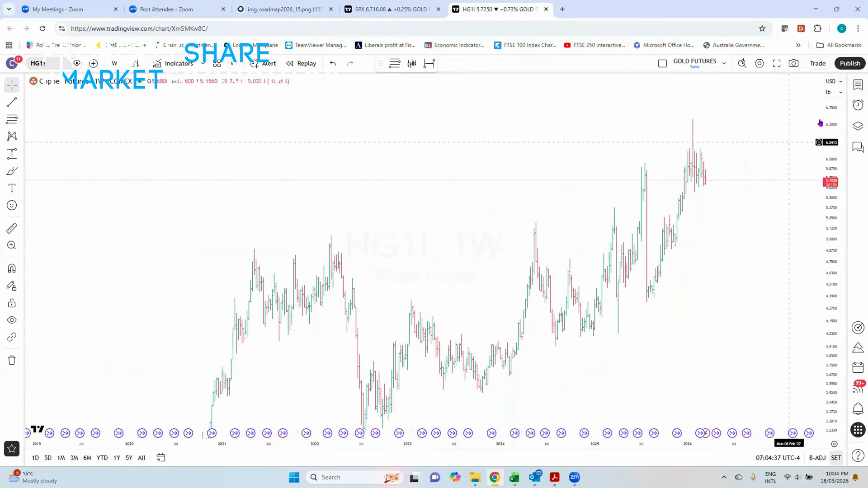This screenshot has height=488, width=868.
Task: Open the Object Tree panel icon
Action: click(858, 126)
